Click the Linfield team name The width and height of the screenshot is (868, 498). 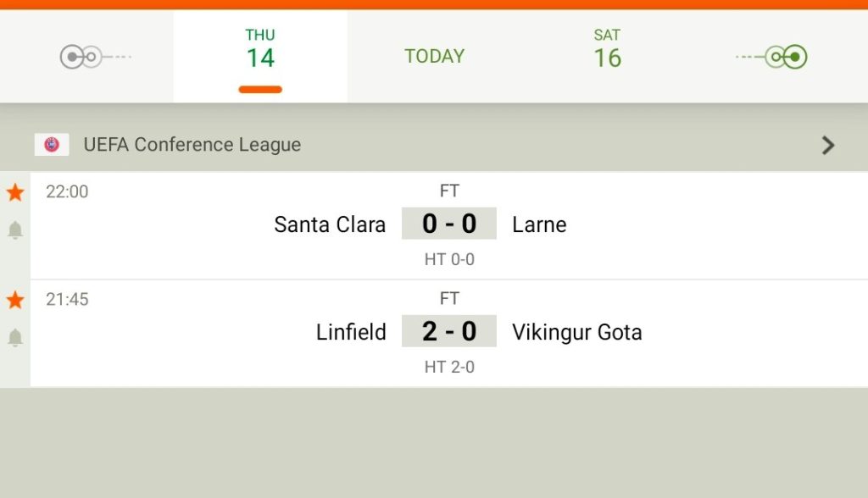tap(351, 333)
